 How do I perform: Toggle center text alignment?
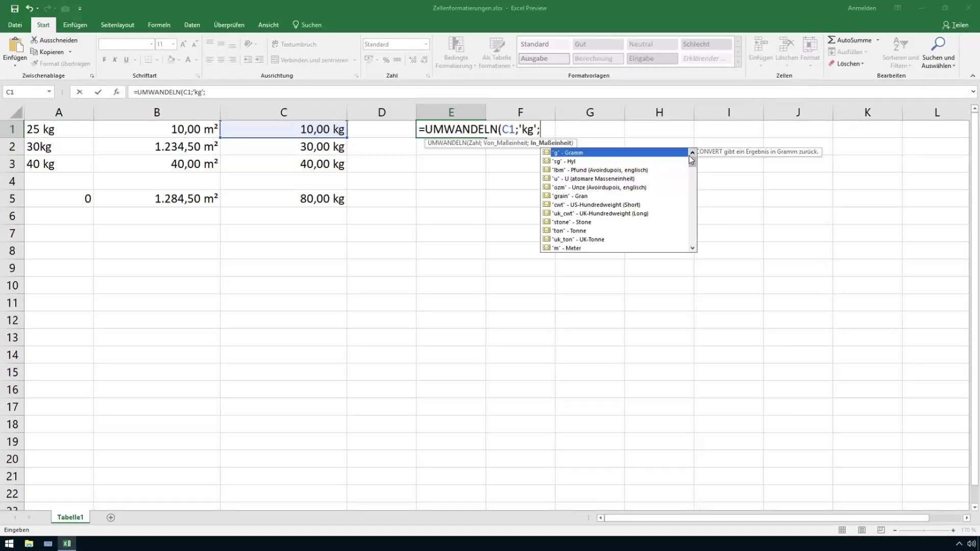(x=221, y=60)
